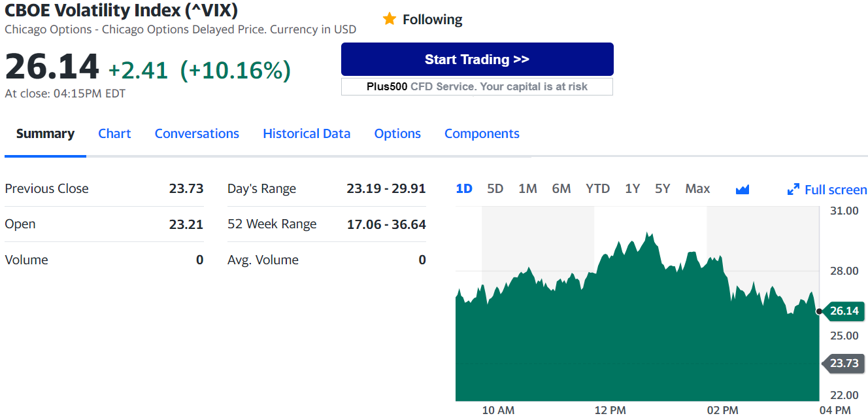Switch to the Chart tab
Image resolution: width=868 pixels, height=418 pixels.
pos(114,133)
